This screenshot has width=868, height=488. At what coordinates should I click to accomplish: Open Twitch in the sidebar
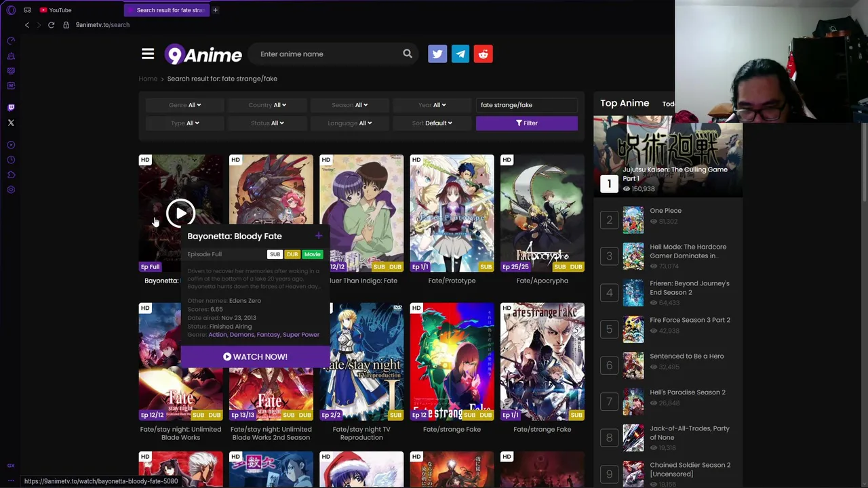[11, 107]
